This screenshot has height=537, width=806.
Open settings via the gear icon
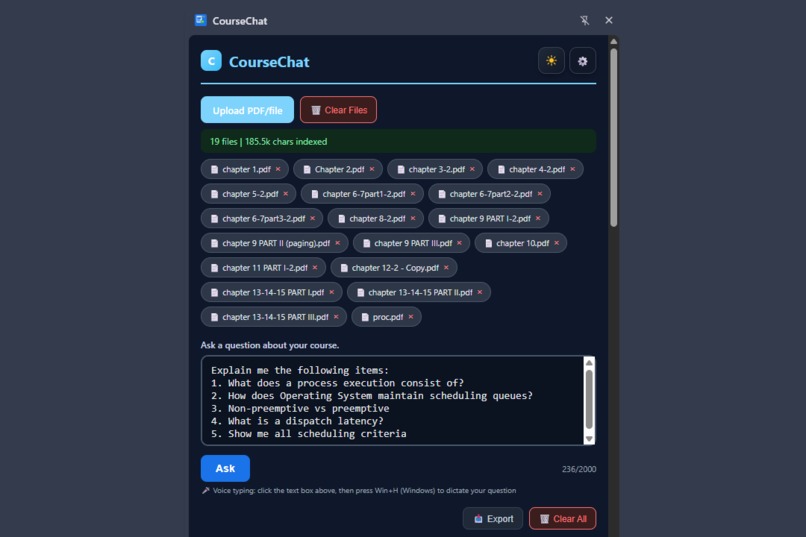582,61
